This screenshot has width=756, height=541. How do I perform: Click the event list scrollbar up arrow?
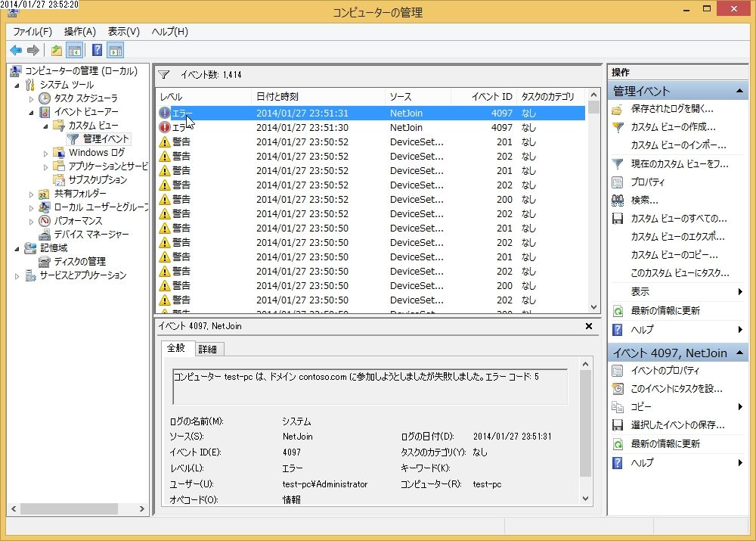tap(593, 95)
